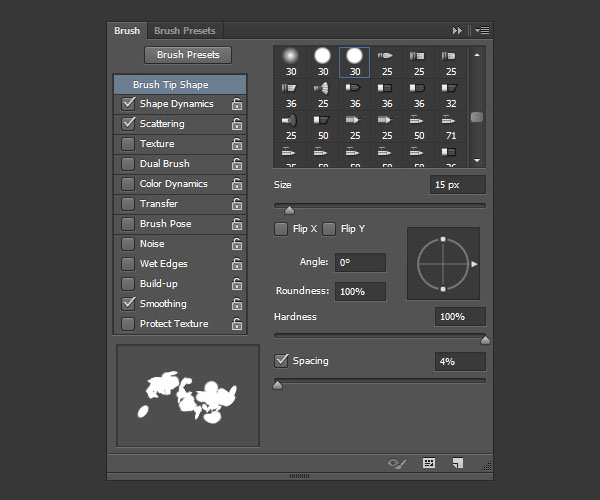Click the panel resize grip at bottom corner
The height and width of the screenshot is (500, 600).
tap(487, 465)
